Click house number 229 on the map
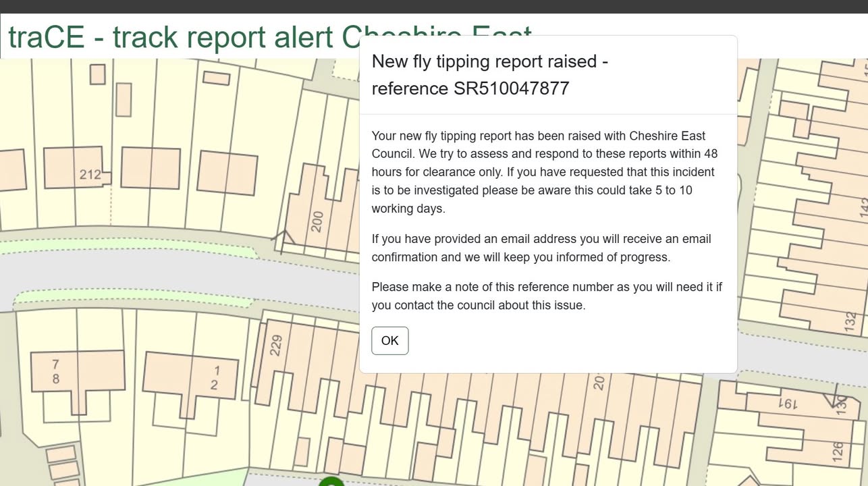Screen dimensions: 868x486 point(275,345)
